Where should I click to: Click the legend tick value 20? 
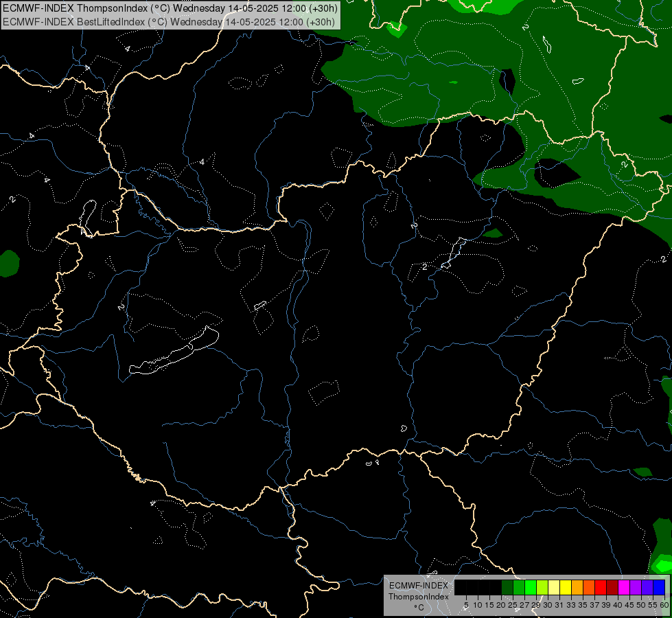point(501,605)
